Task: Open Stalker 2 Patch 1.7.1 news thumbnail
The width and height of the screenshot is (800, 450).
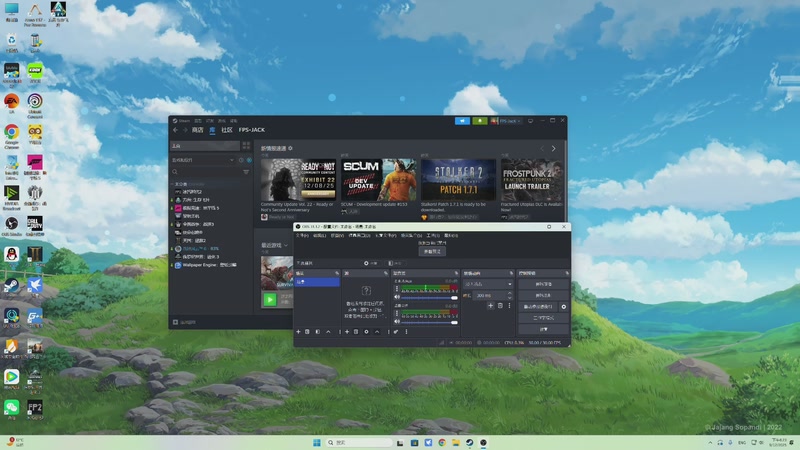Action: click(x=458, y=180)
